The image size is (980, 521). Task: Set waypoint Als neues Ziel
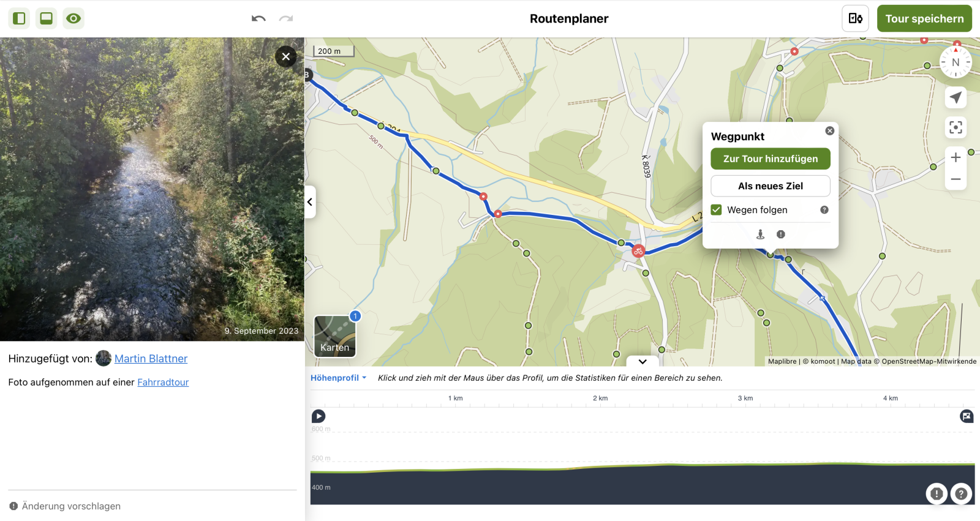coord(770,186)
